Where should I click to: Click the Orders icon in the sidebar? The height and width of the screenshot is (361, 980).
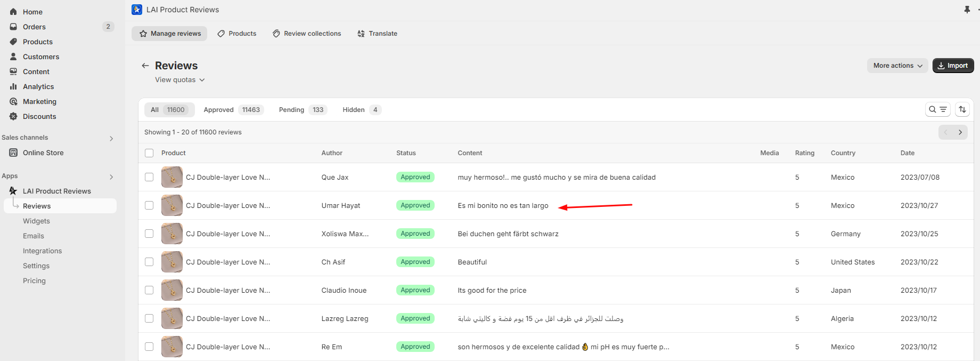tap(13, 27)
